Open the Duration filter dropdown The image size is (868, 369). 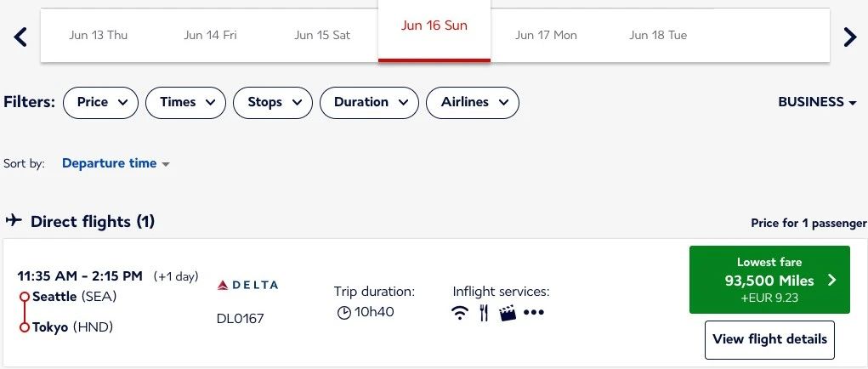pyautogui.click(x=369, y=102)
